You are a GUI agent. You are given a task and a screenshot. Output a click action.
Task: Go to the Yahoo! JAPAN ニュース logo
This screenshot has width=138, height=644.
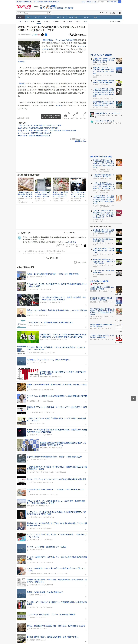pyautogui.click(x=28, y=7)
